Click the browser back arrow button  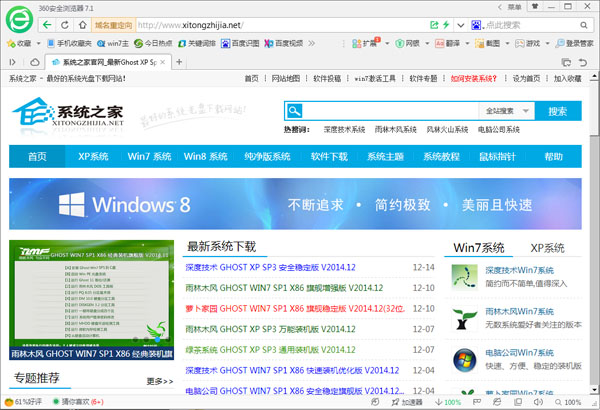pos(47,25)
